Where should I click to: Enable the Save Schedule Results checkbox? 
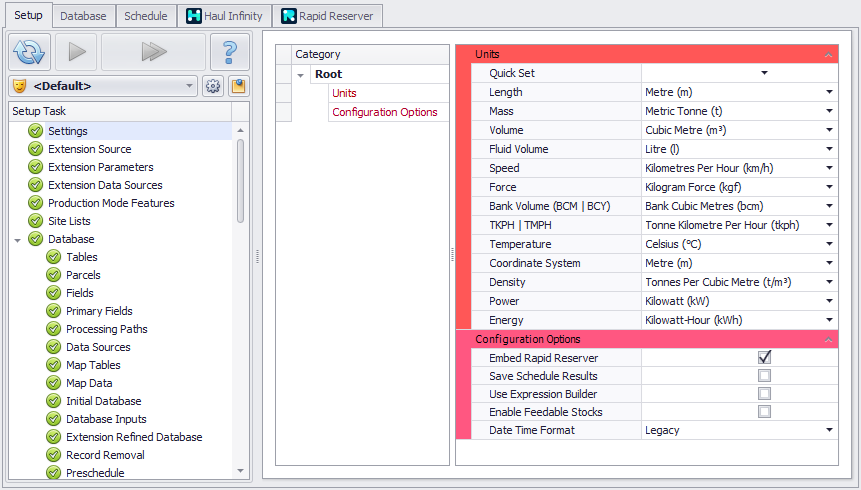click(x=764, y=376)
